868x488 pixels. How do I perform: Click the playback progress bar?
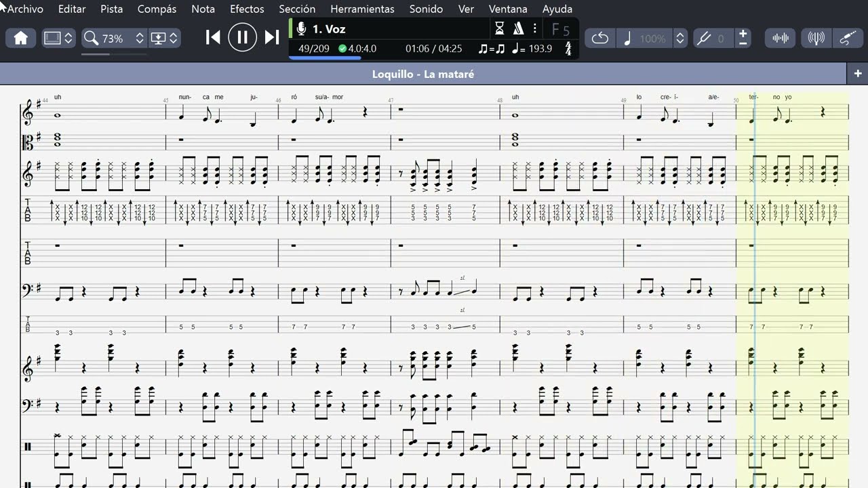tap(434, 58)
